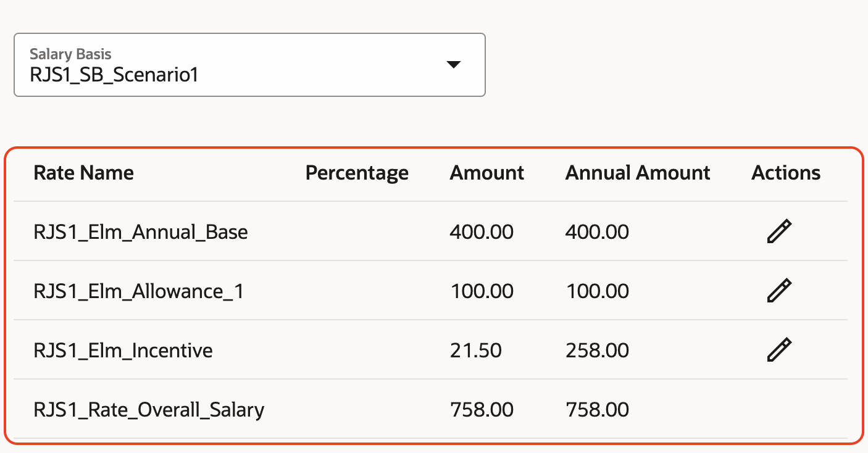Image resolution: width=868 pixels, height=453 pixels.
Task: Click the 400.00 annual base annual amount
Action: [597, 232]
